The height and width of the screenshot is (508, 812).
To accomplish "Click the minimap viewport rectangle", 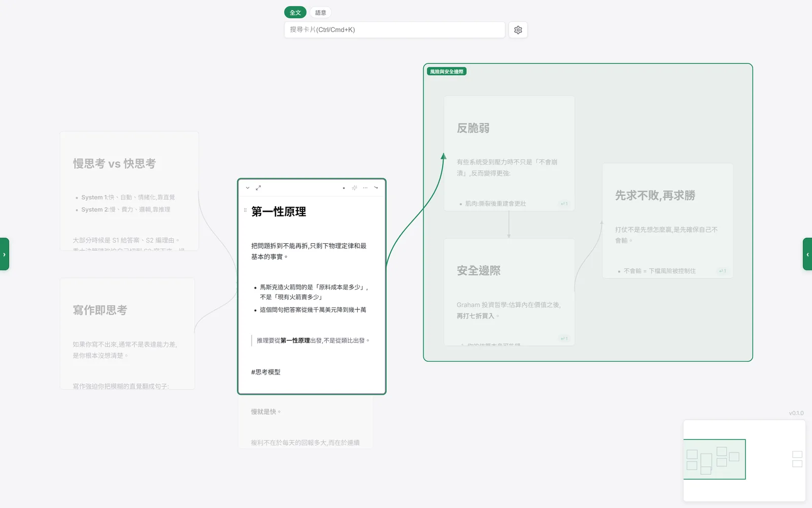I will coord(715,459).
